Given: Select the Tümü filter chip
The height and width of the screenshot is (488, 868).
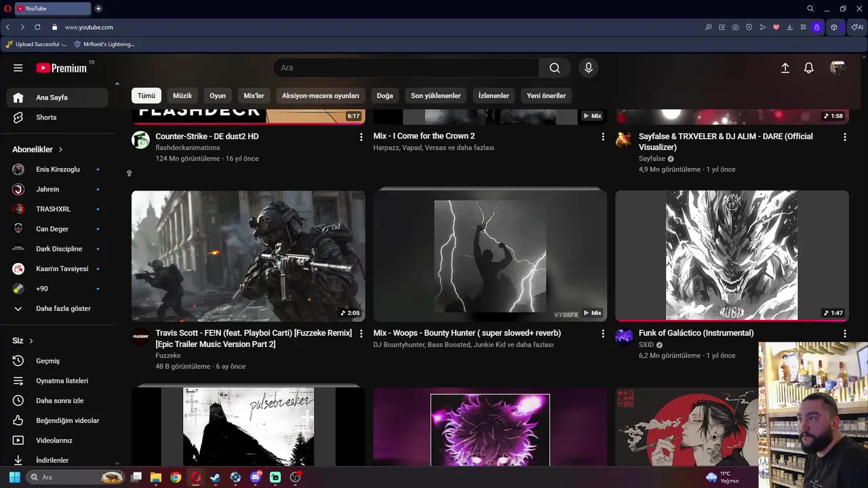Looking at the screenshot, I should click(146, 96).
